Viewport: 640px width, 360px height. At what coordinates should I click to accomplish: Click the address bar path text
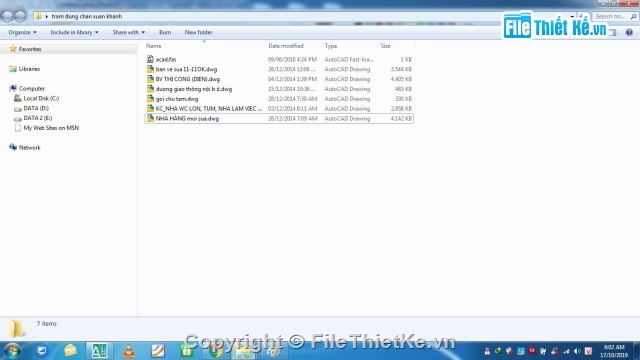[87, 16]
